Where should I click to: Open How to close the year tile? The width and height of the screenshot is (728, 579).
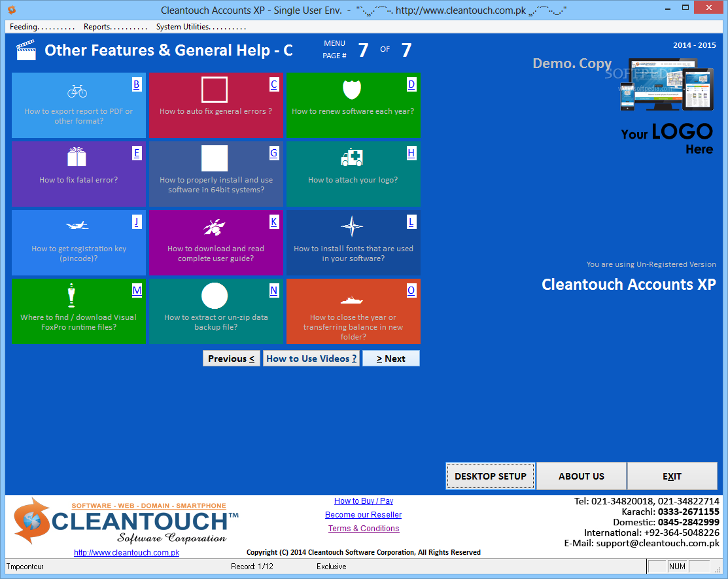(x=353, y=311)
